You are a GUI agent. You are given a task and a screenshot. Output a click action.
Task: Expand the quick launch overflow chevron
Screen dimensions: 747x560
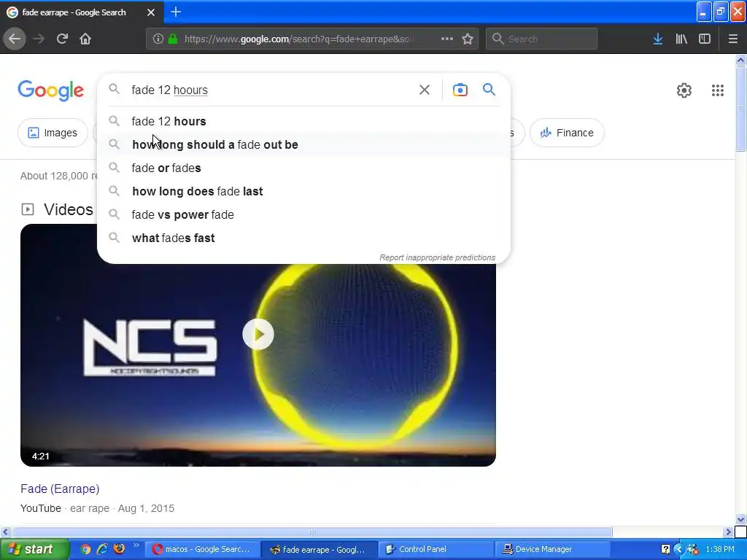136,545
